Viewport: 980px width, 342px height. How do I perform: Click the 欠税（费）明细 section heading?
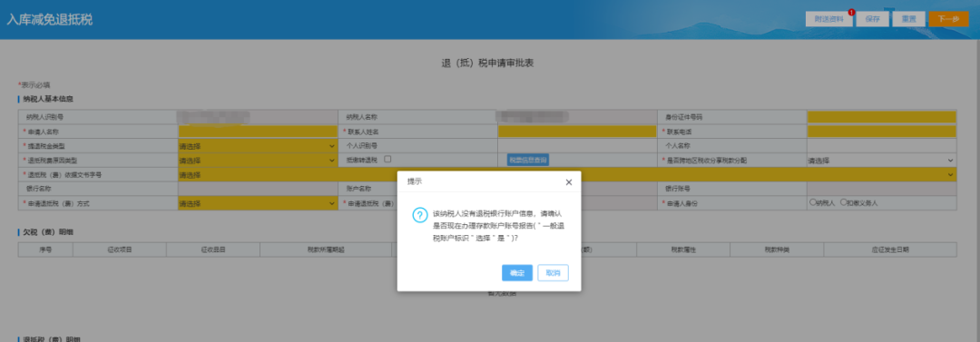(x=48, y=232)
